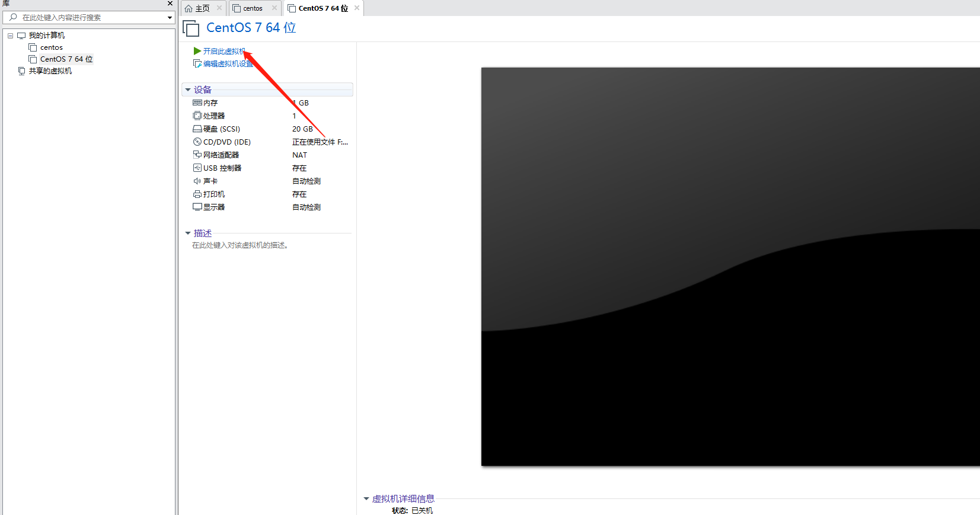Click the 内存 memory device icon
Image resolution: width=980 pixels, height=515 pixels.
click(197, 103)
